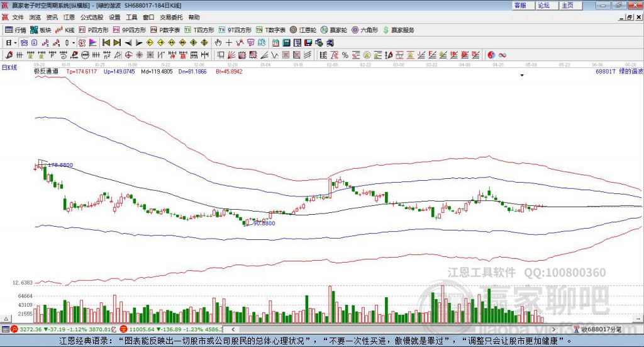The image size is (644, 347).
Task: Open the 论坛 forum link
Action: (x=543, y=5)
